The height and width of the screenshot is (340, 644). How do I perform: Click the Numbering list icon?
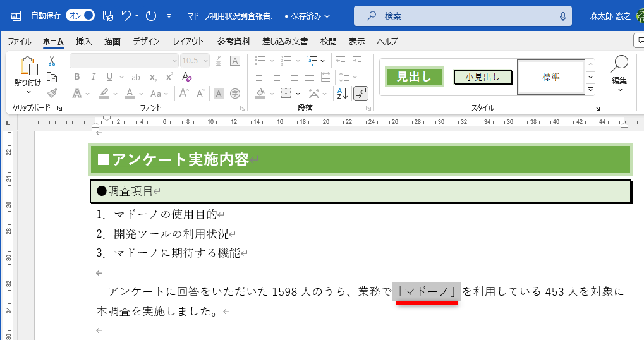[x=286, y=61]
